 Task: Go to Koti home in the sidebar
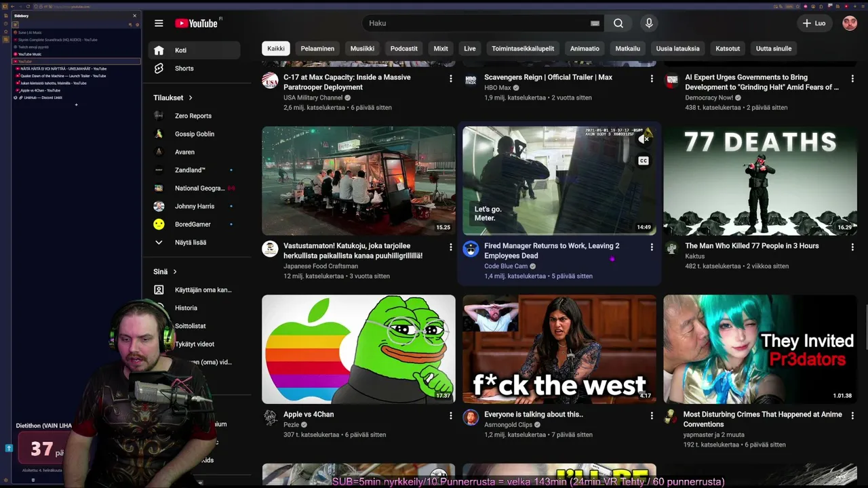[195, 50]
